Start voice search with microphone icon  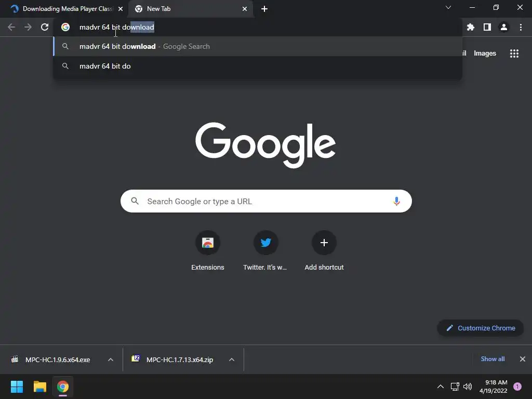point(396,201)
